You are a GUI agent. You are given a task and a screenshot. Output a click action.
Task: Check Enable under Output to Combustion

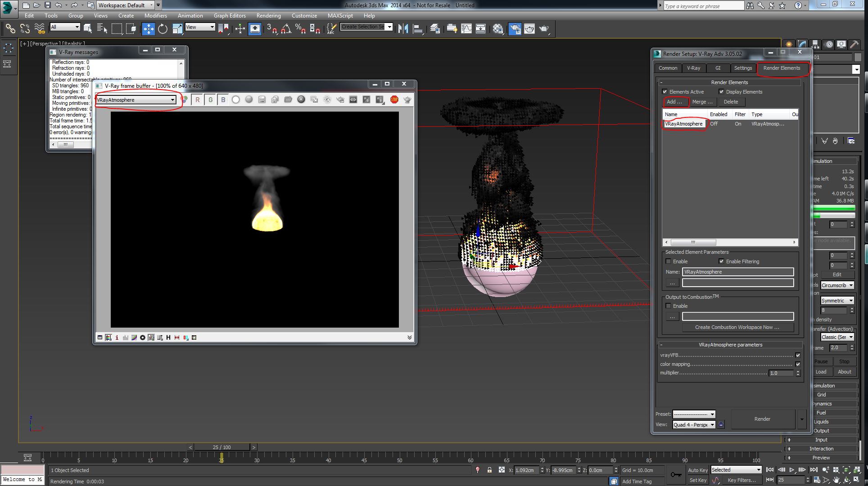coord(669,306)
